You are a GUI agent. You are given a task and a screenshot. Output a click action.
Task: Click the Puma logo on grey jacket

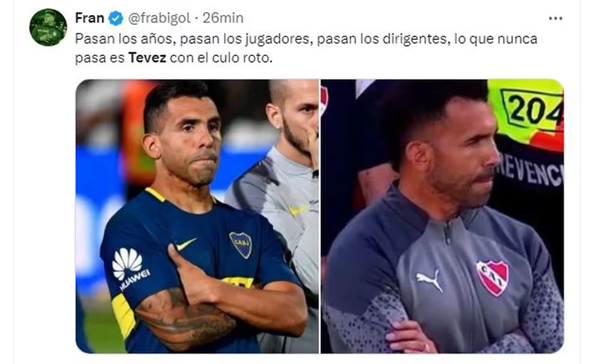(430, 280)
